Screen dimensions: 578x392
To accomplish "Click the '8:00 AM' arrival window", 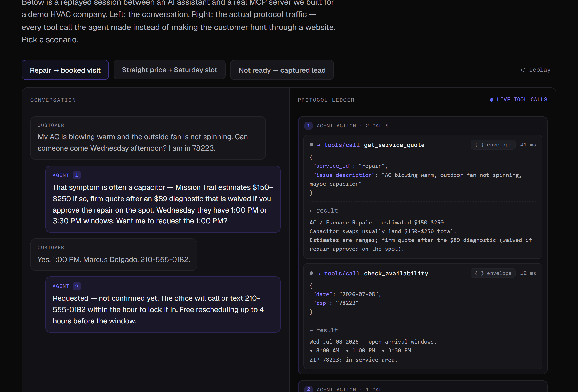I will click(328, 350).
